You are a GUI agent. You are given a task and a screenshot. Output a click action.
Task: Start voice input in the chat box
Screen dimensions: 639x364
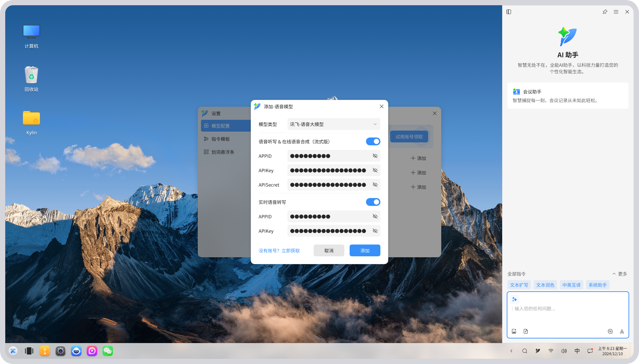(x=610, y=331)
